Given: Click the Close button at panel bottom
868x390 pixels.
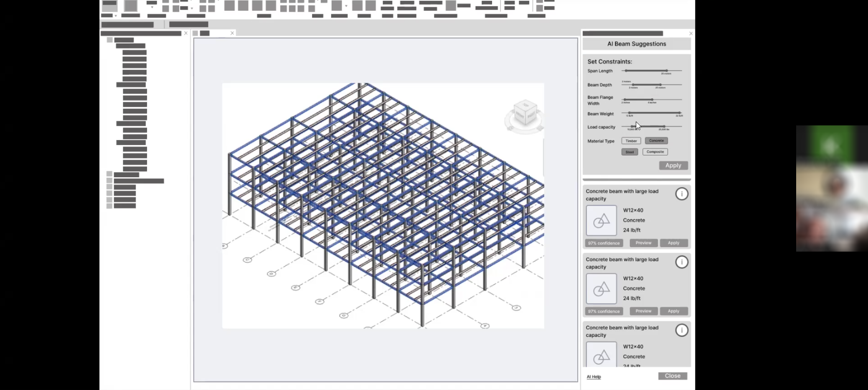Looking at the screenshot, I should pos(673,376).
